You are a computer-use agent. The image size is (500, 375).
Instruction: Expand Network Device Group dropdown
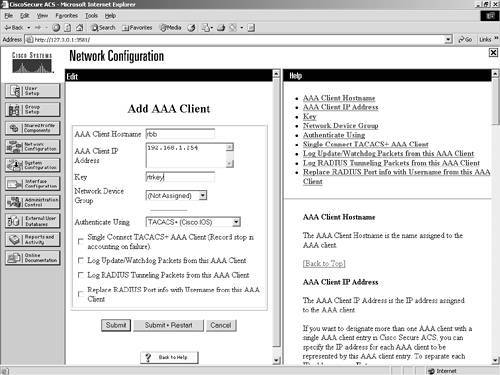203,195
